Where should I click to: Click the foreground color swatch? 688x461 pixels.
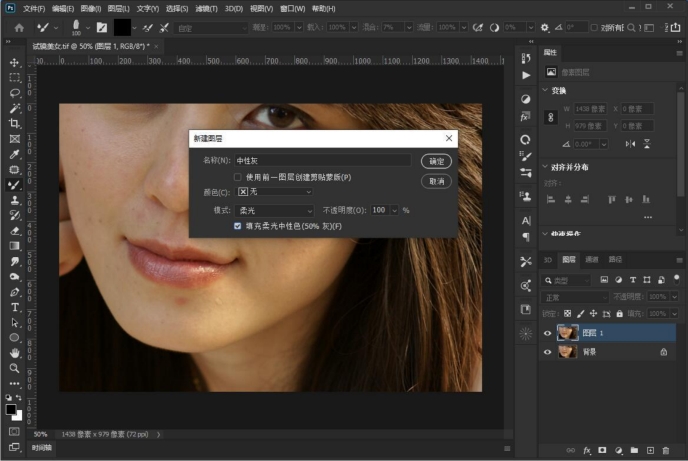(x=11, y=410)
